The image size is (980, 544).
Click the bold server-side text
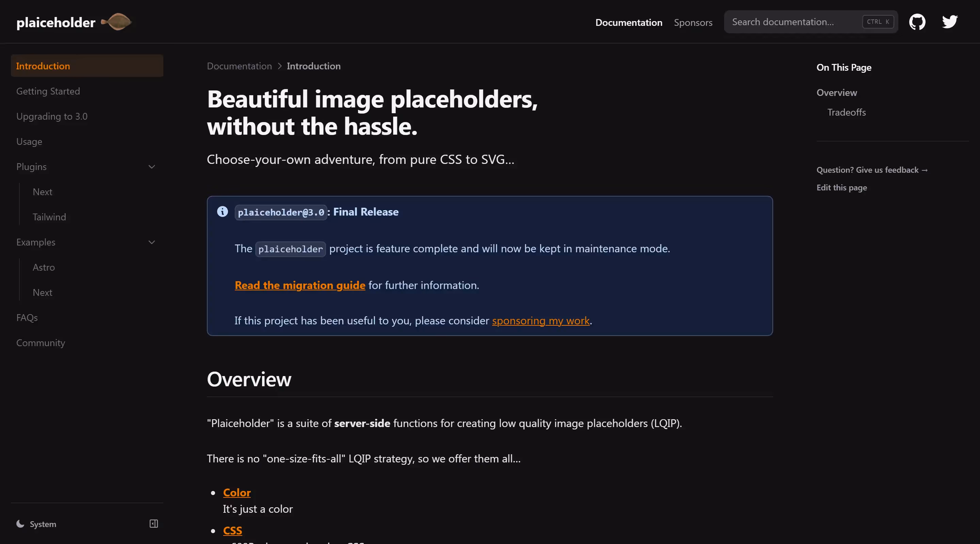362,423
